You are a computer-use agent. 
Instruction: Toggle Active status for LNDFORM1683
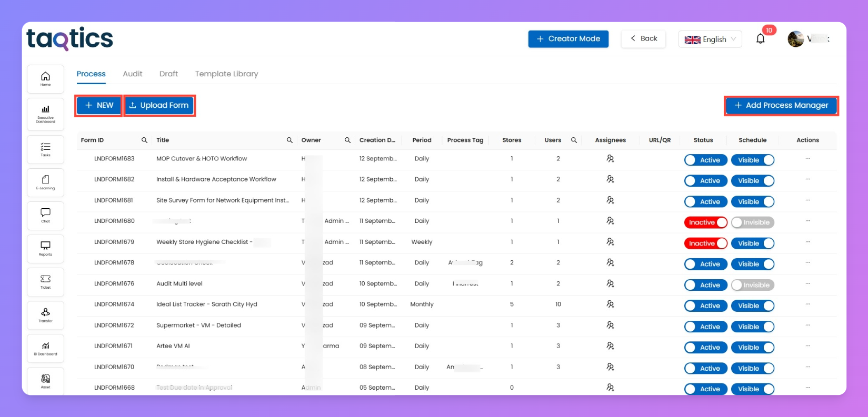(x=705, y=160)
